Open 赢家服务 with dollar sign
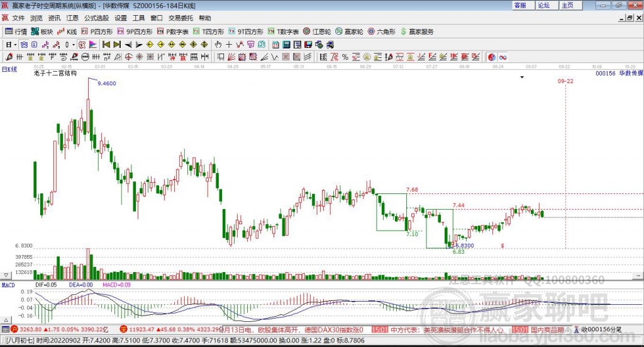This screenshot has height=347, width=644. [x=417, y=31]
